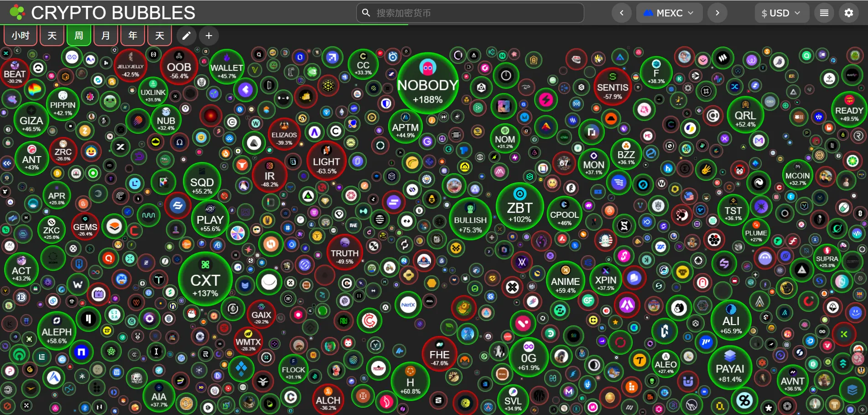Click the pencil edit chart icon

[x=186, y=36]
